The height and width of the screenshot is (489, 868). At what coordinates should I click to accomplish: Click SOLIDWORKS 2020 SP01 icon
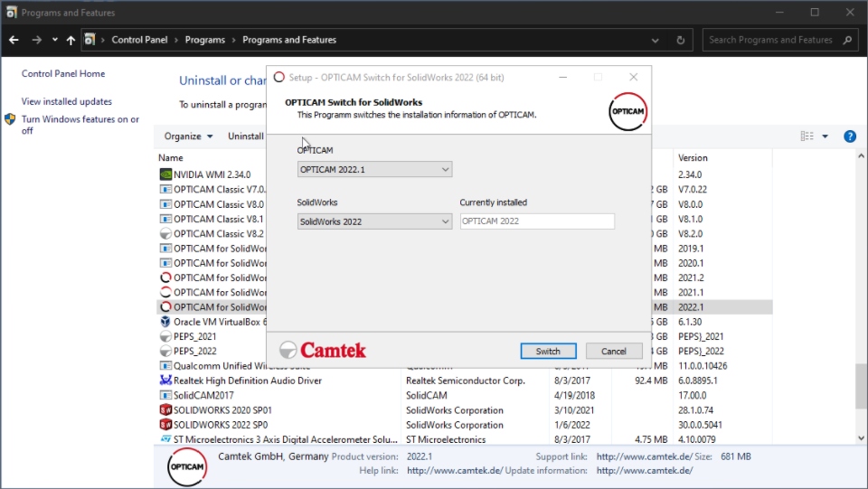point(165,409)
